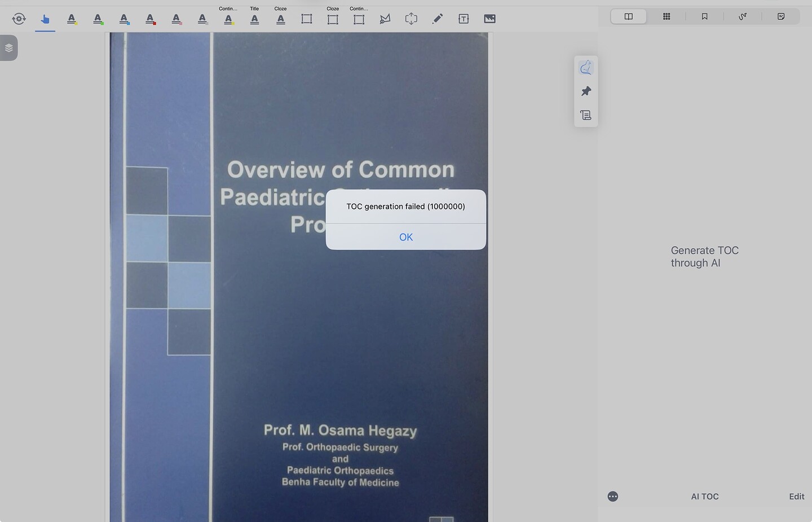Click the scroll outline icon
Image resolution: width=812 pixels, height=522 pixels.
click(x=586, y=115)
